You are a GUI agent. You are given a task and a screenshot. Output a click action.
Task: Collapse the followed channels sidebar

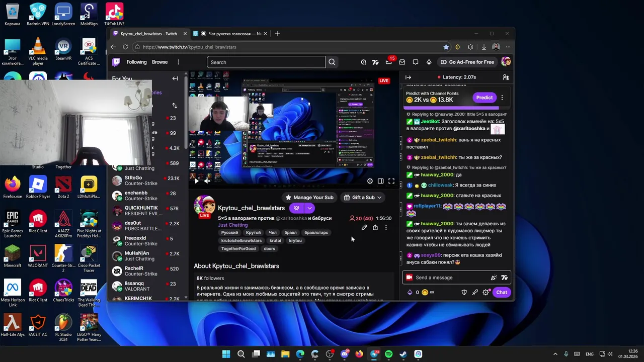click(175, 78)
